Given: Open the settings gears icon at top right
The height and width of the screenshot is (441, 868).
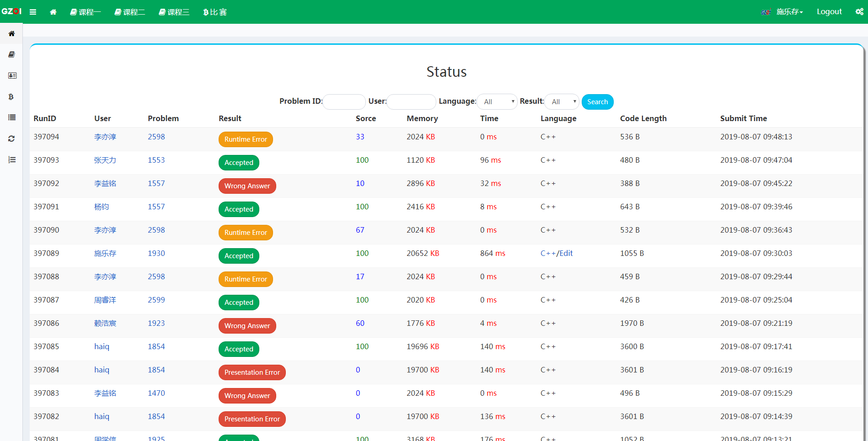Looking at the screenshot, I should [x=859, y=12].
